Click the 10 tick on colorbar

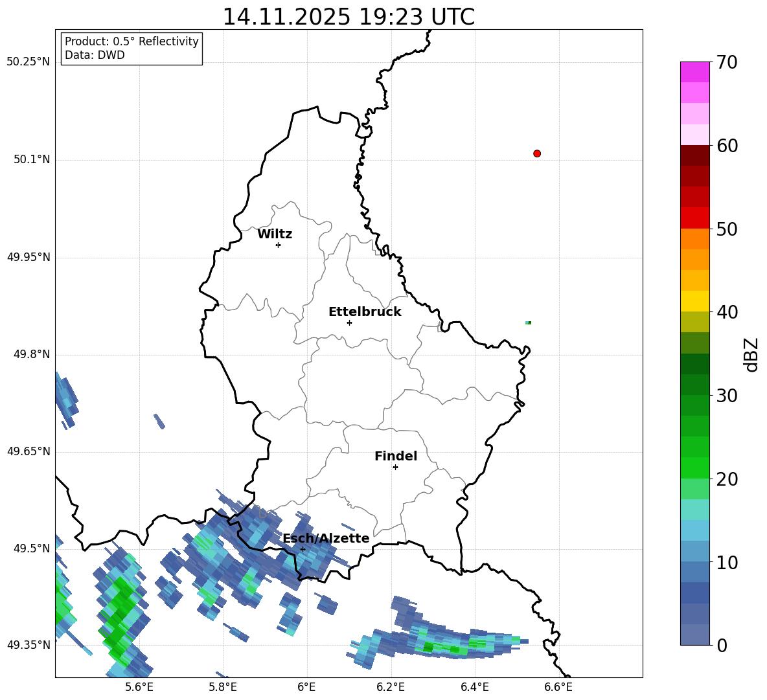[x=727, y=563]
